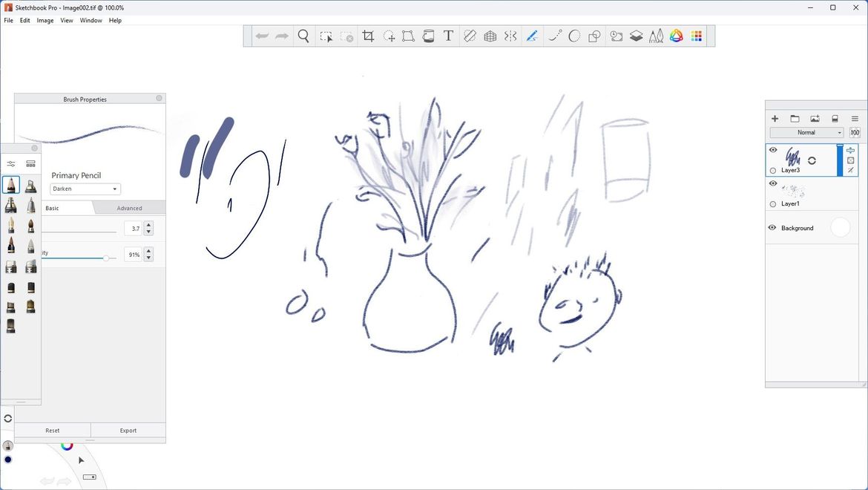The height and width of the screenshot is (490, 868).
Task: Switch to the Advanced brush tab
Action: 129,208
